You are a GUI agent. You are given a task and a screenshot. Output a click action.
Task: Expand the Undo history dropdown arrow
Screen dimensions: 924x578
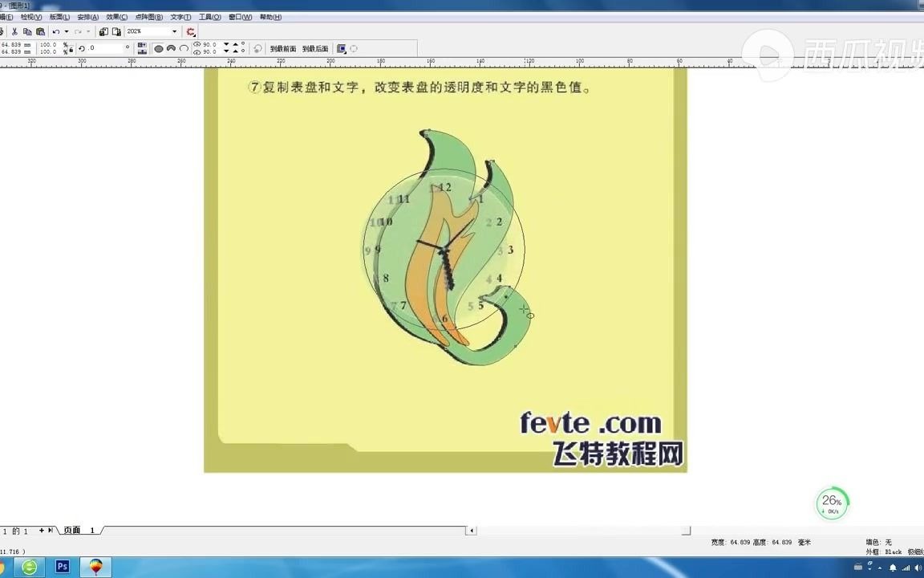(x=67, y=31)
